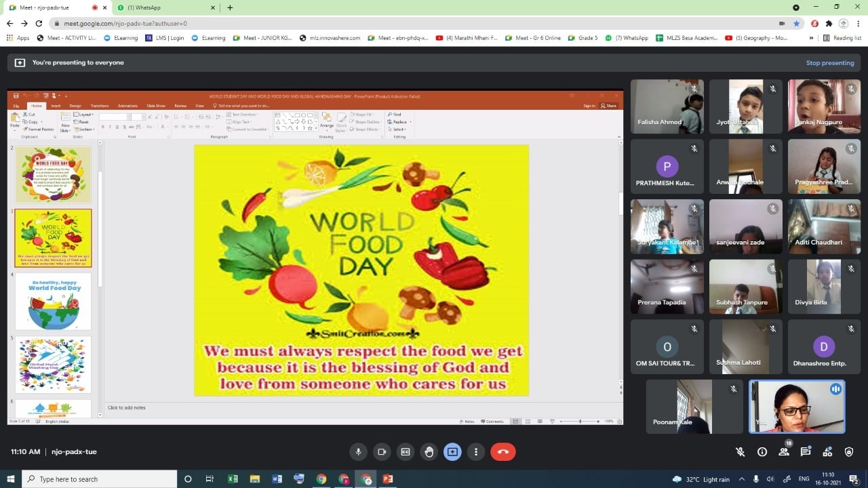Viewport: 868px width, 488px height.
Task: Open the Grade 5 bookmark
Action: point(583,38)
